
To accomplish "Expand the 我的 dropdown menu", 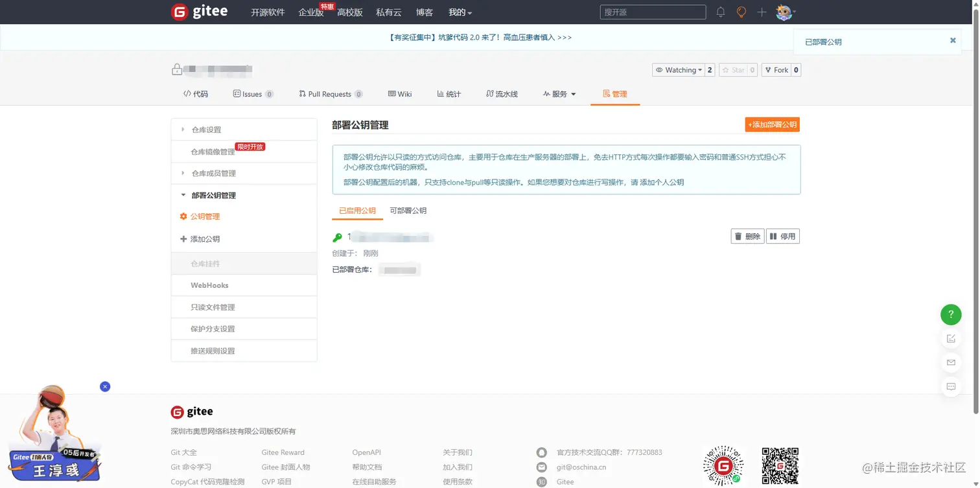I will (x=460, y=12).
